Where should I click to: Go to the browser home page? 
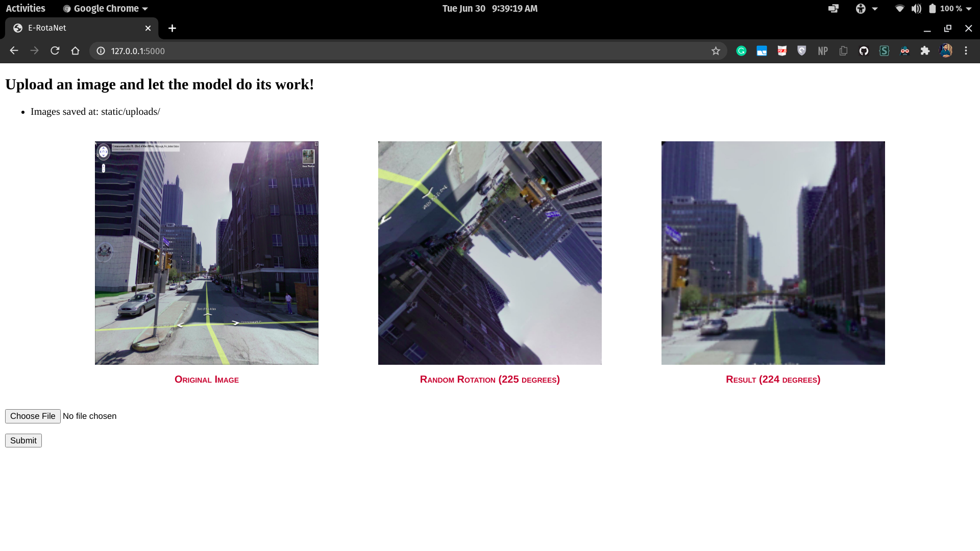point(76,51)
